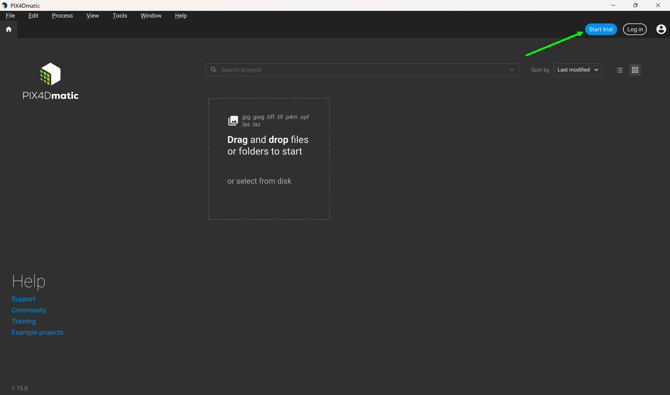
Task: Expand the search projects dropdown arrow
Action: 511,70
